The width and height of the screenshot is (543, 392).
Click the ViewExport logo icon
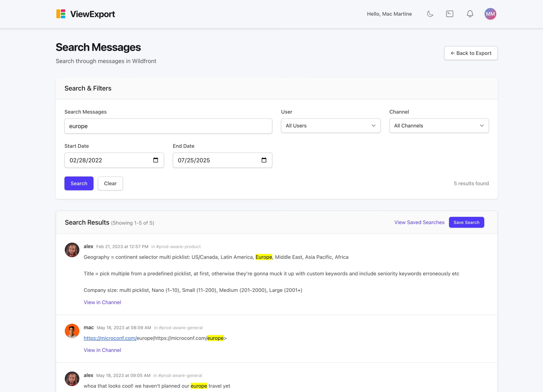pyautogui.click(x=61, y=14)
